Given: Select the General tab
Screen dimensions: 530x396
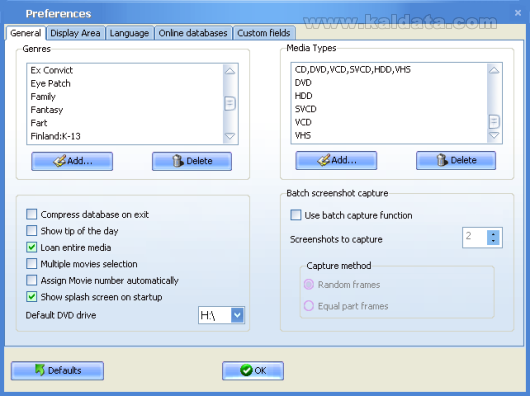Looking at the screenshot, I should click(26, 33).
